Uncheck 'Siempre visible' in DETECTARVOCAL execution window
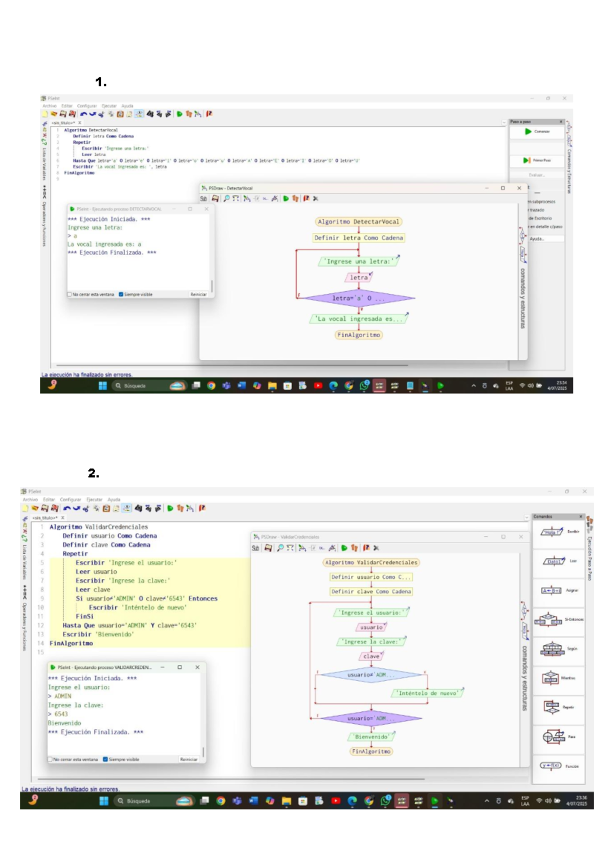Image resolution: width=614 pixels, height=868 pixels. tap(121, 294)
